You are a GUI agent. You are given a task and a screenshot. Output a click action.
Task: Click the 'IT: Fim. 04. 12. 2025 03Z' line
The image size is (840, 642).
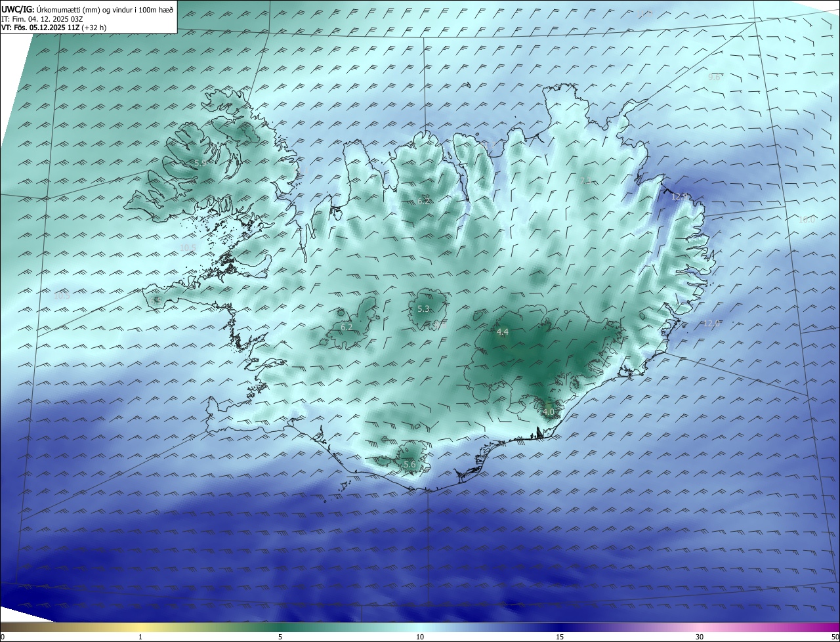coord(43,19)
